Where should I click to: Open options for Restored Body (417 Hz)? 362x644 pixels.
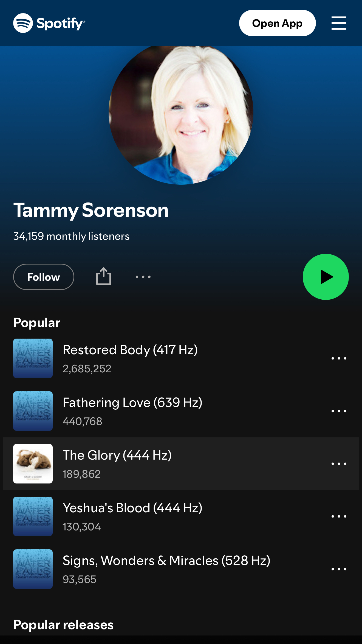[339, 358]
